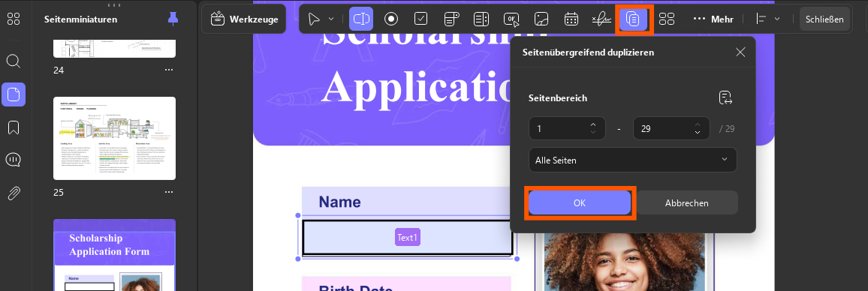The width and height of the screenshot is (868, 291).
Task: Select the date field form tool
Action: (x=571, y=19)
